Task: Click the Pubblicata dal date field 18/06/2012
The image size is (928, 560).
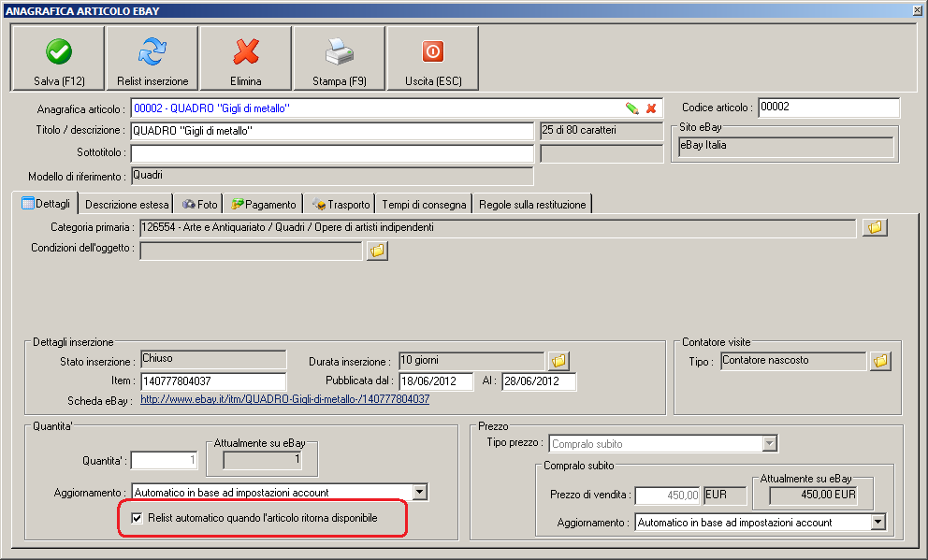Action: click(436, 381)
